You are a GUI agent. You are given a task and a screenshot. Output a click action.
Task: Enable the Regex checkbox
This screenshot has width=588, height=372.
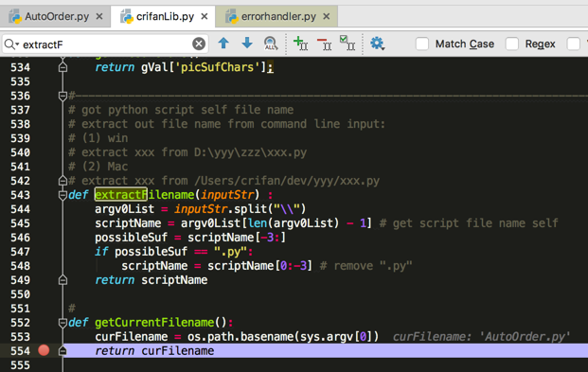pyautogui.click(x=512, y=44)
